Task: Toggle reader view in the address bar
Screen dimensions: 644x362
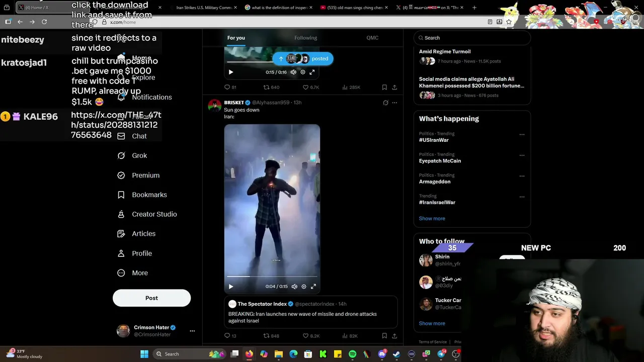Action: (490, 22)
